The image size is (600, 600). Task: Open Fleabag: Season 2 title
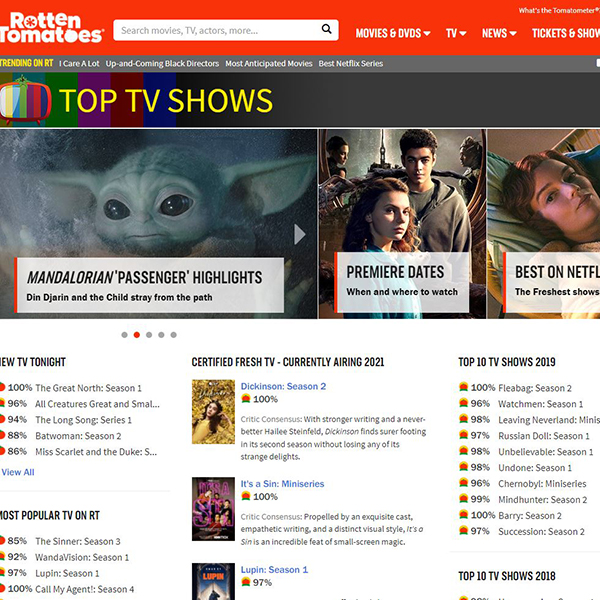[535, 388]
